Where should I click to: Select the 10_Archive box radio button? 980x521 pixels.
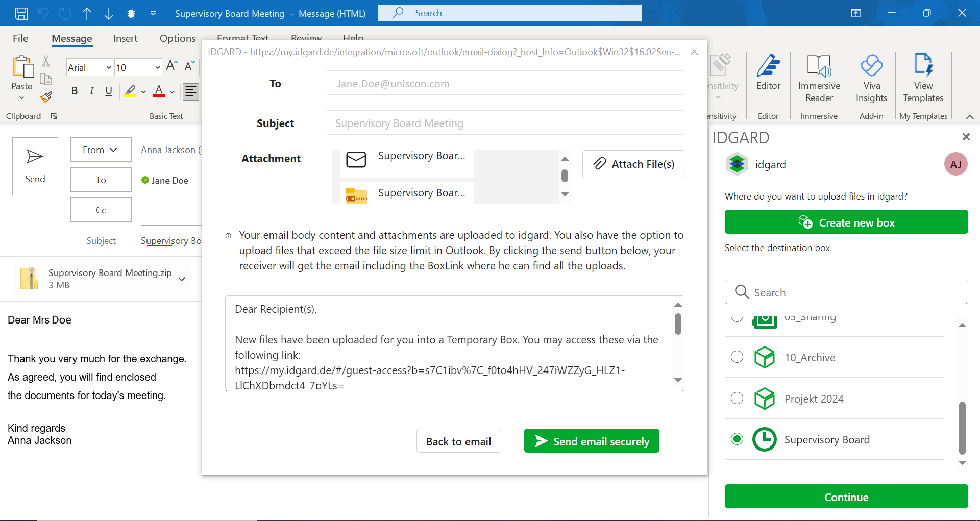[x=737, y=357]
